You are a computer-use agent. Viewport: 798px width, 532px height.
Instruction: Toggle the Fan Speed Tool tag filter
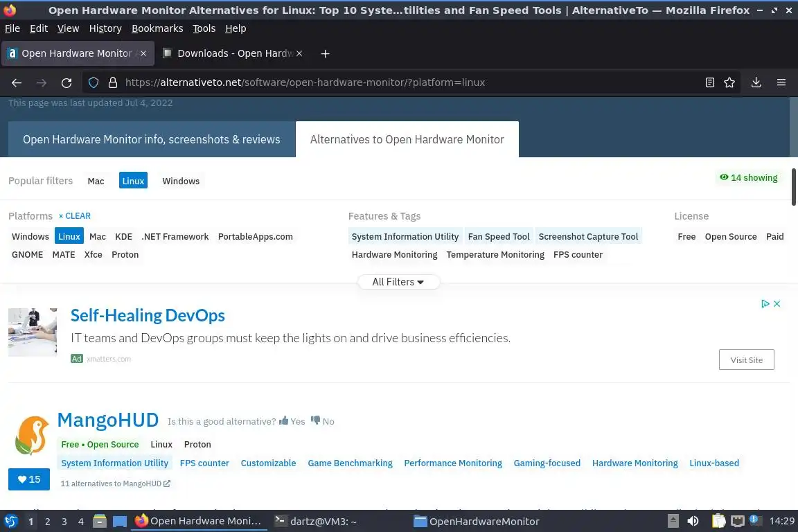(499, 236)
